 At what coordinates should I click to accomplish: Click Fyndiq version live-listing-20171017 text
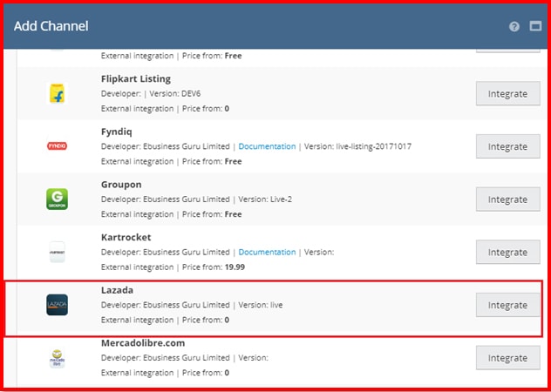coord(357,146)
